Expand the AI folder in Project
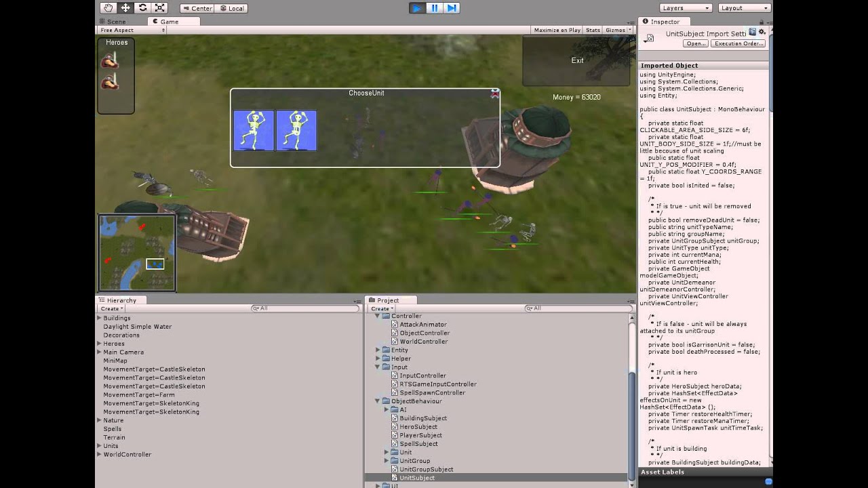 pyautogui.click(x=387, y=409)
